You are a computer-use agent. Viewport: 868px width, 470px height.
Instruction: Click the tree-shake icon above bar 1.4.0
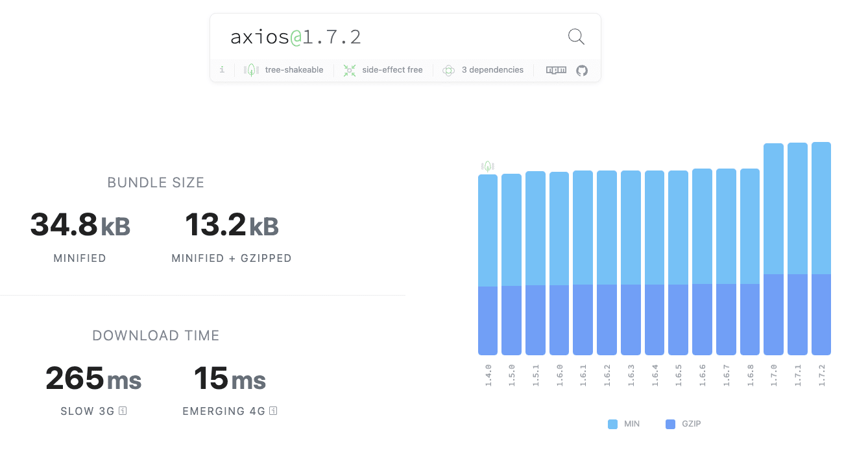(488, 167)
